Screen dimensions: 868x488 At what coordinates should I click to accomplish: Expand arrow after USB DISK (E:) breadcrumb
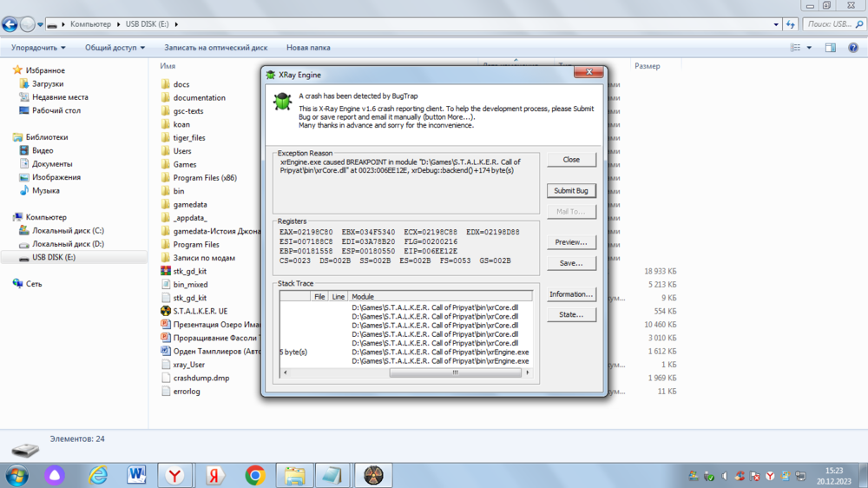176,24
